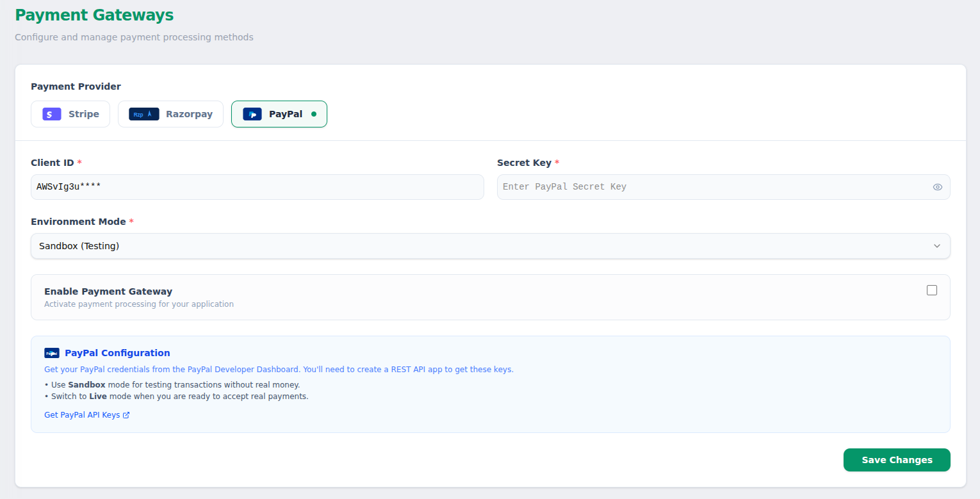
Task: Click the Payment Gateways page title
Action: click(x=94, y=14)
